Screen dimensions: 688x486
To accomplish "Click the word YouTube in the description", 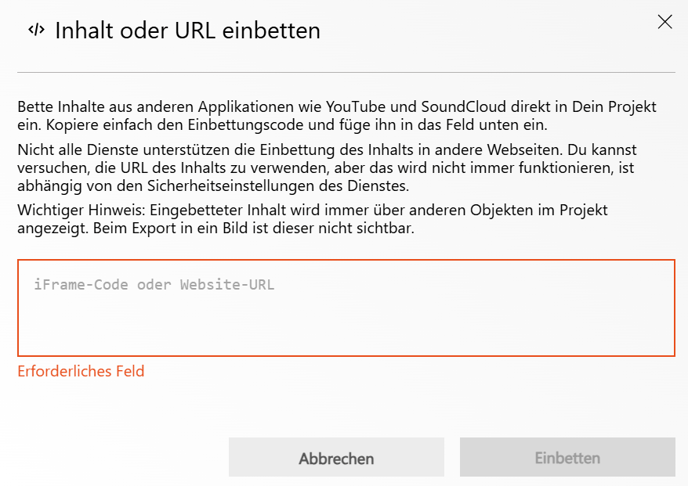I will [356, 107].
